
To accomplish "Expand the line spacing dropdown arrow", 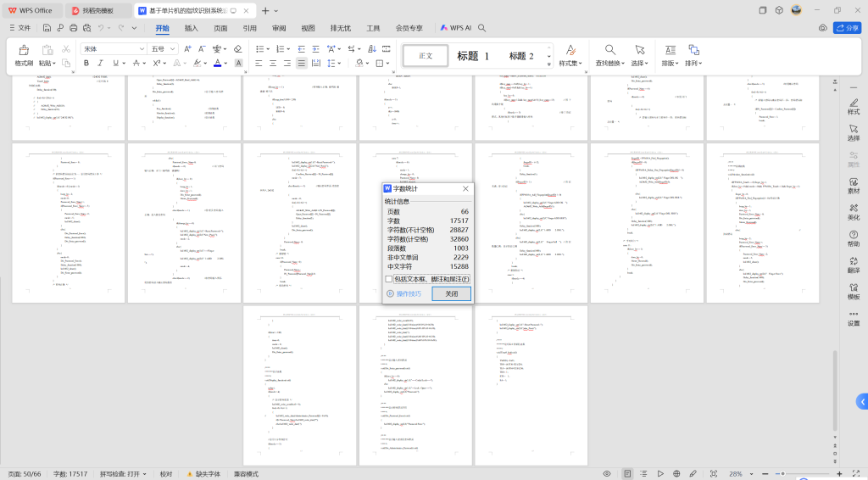I will (x=339, y=63).
